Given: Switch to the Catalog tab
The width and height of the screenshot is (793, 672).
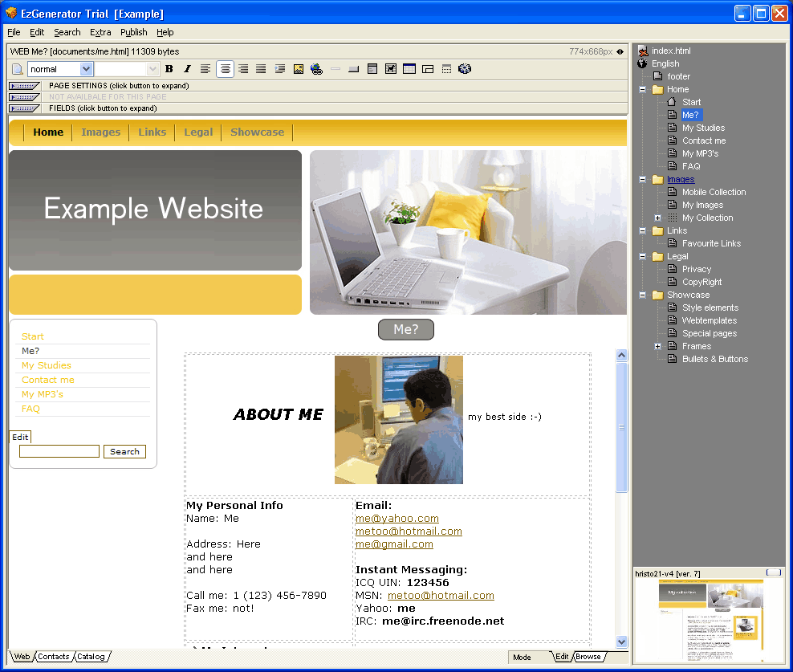Looking at the screenshot, I should (x=91, y=657).
